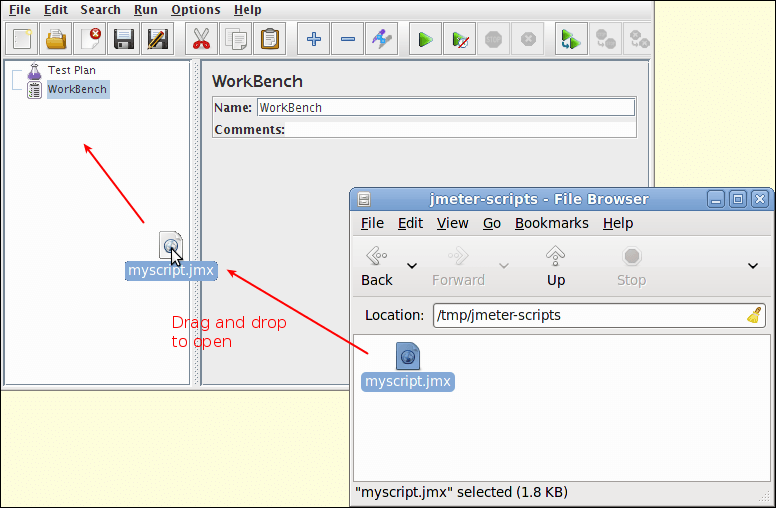Click the New test plan toolbar icon

(23, 40)
